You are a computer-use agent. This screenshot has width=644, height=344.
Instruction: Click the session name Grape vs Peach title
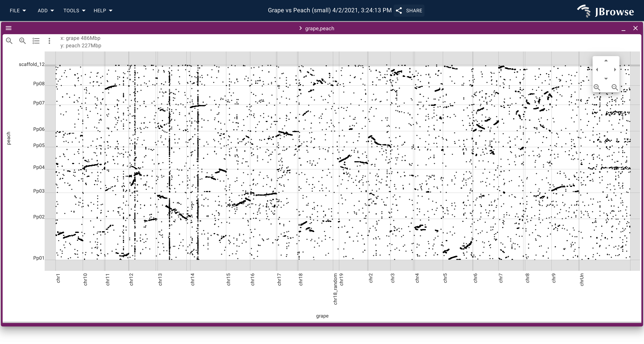[x=329, y=10]
